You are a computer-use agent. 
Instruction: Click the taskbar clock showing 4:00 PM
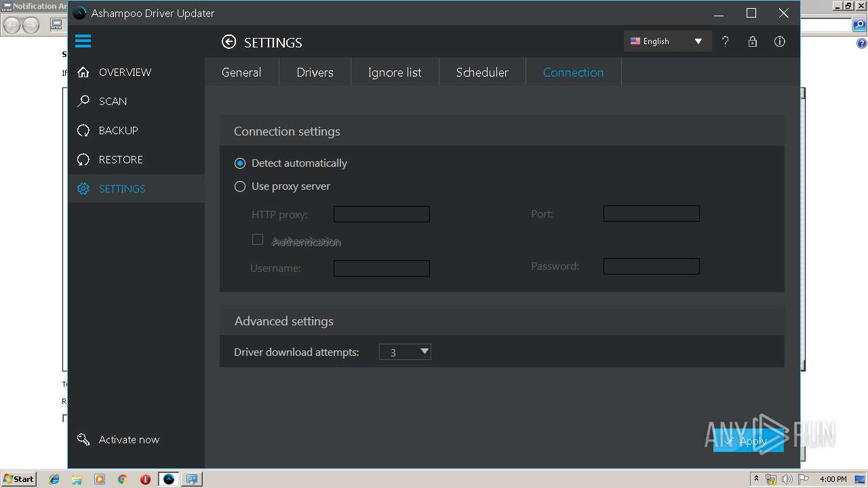click(833, 479)
